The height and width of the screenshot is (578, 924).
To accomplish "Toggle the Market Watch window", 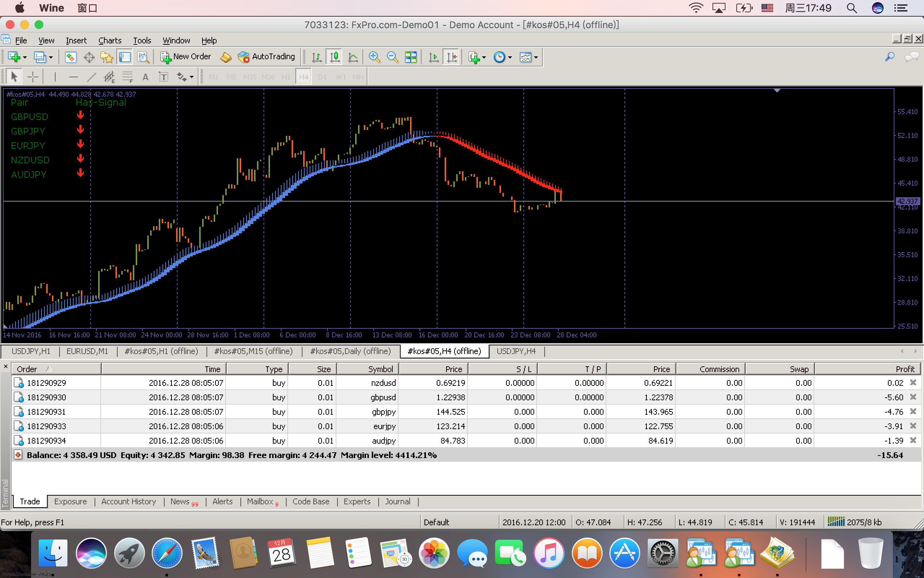I will pyautogui.click(x=70, y=57).
